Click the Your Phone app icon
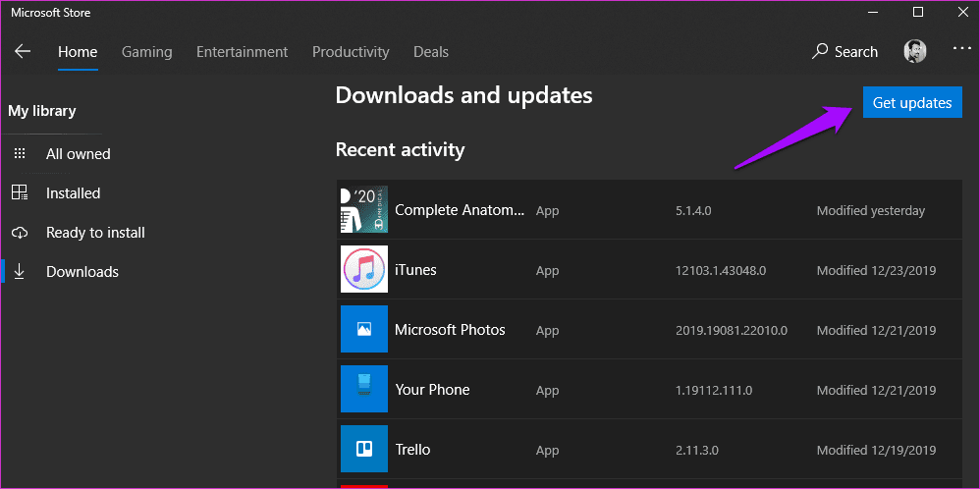Screen dimensions: 980x489 pos(363,389)
